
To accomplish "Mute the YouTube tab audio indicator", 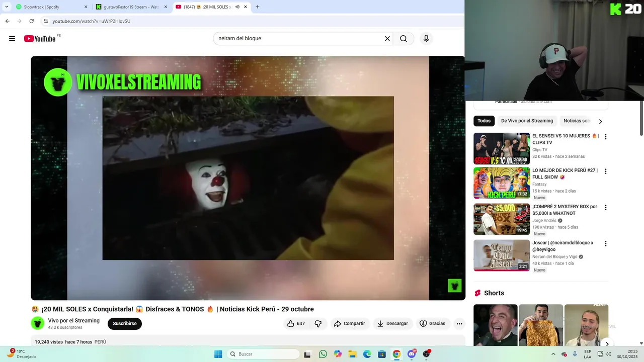I will [x=237, y=7].
